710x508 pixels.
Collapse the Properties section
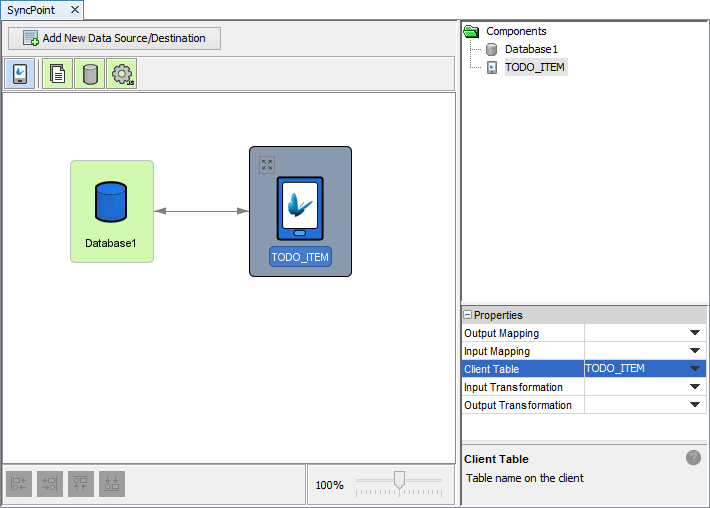point(468,315)
